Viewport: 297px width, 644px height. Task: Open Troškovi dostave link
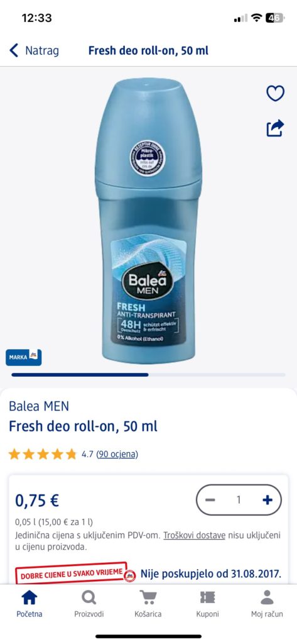pyautogui.click(x=195, y=535)
